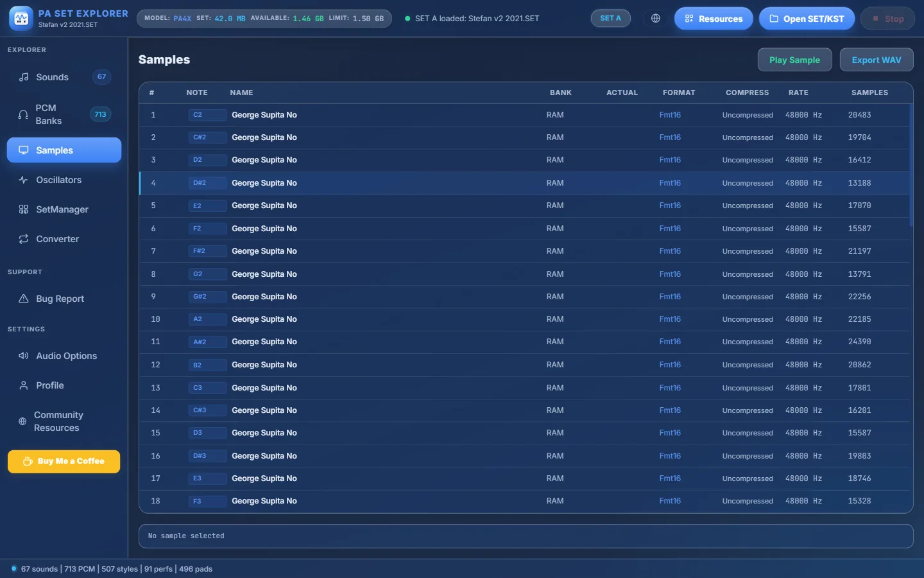Toggle the SET A selector pill

point(610,19)
